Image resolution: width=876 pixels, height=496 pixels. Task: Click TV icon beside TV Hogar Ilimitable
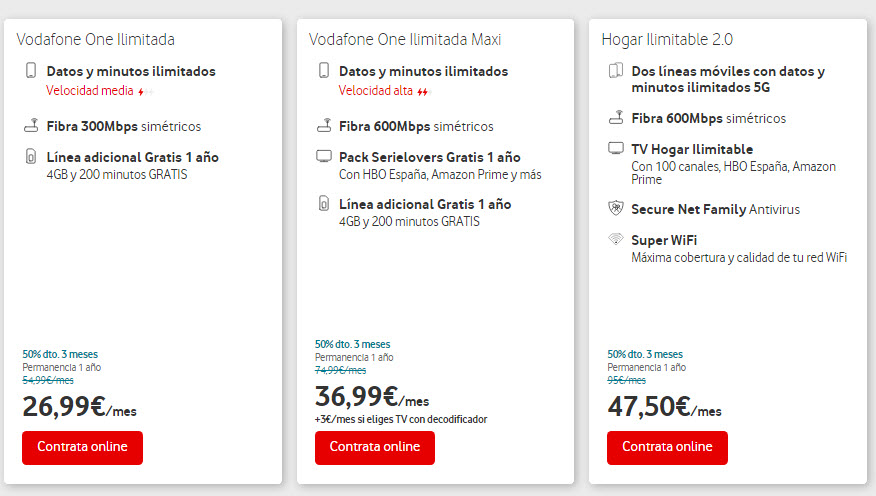[616, 149]
